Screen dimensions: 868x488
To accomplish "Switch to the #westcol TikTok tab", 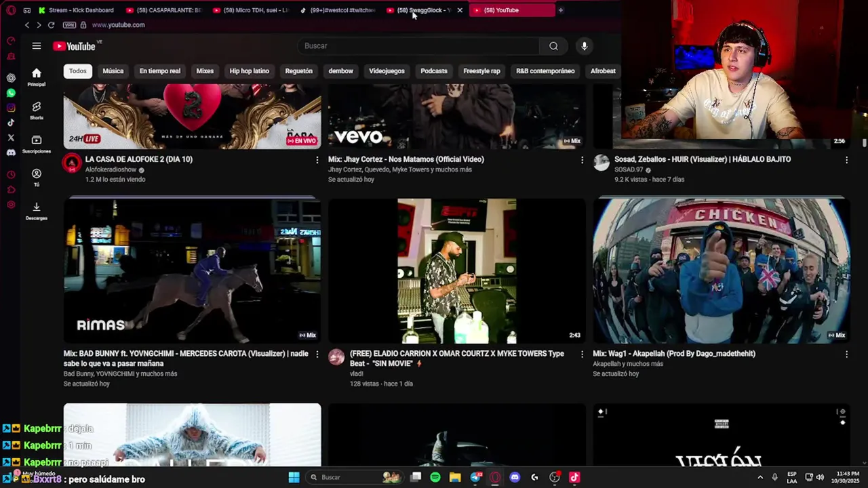I will [x=337, y=10].
